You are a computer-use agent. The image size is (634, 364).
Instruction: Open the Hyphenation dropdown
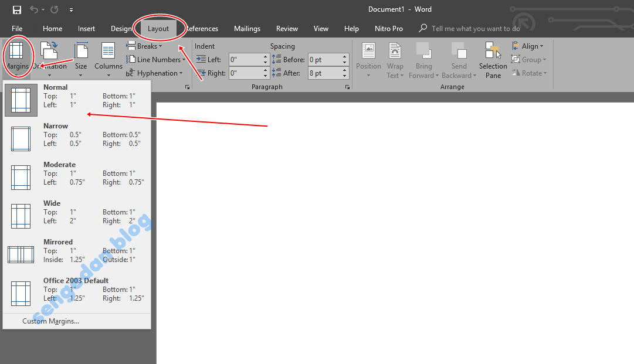(x=154, y=73)
